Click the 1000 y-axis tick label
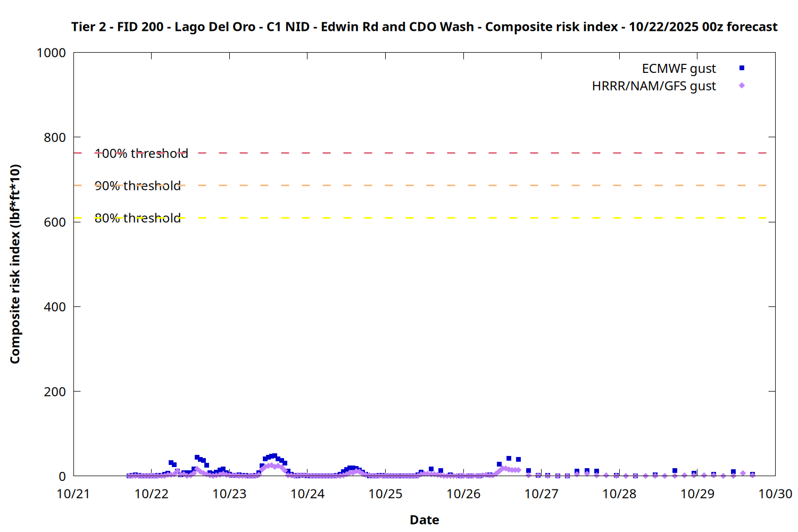The width and height of the screenshot is (798, 532). click(51, 53)
